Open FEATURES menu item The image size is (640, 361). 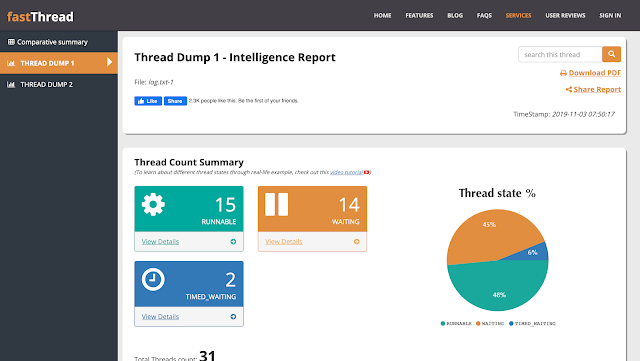419,16
